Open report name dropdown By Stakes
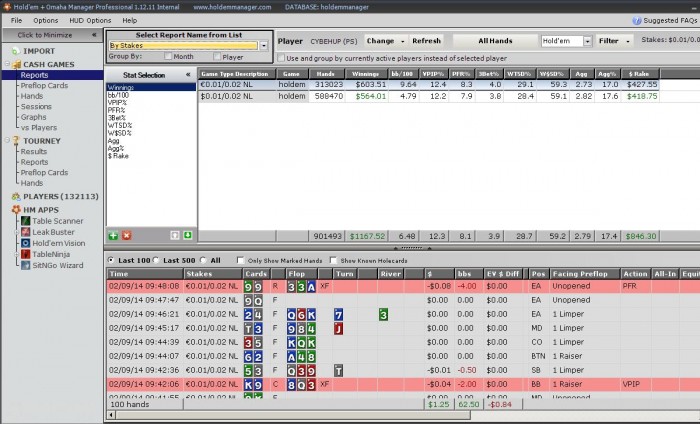 pyautogui.click(x=263, y=46)
